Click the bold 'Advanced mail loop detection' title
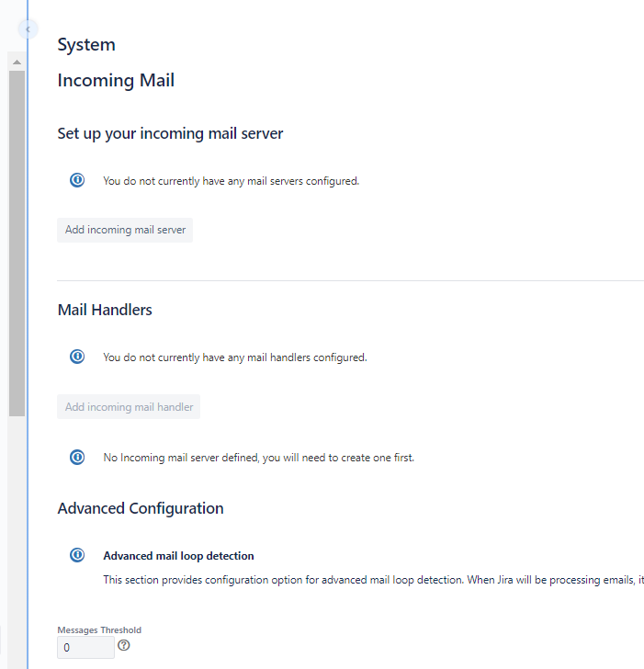The height and width of the screenshot is (669, 644). tap(178, 556)
